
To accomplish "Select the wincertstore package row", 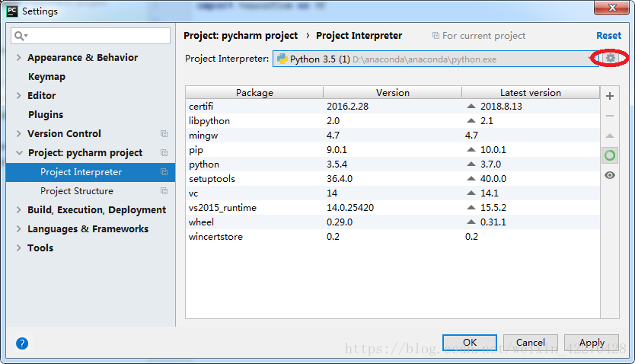I will coord(392,237).
